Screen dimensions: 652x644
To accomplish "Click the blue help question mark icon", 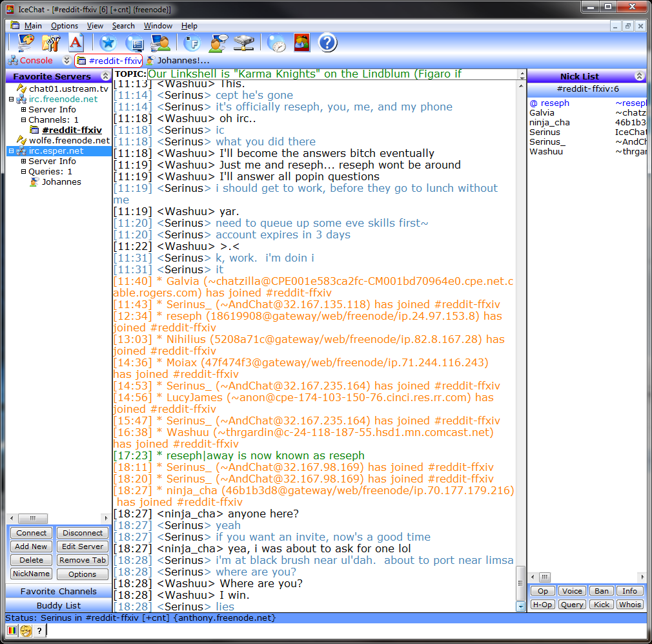I will (x=327, y=43).
